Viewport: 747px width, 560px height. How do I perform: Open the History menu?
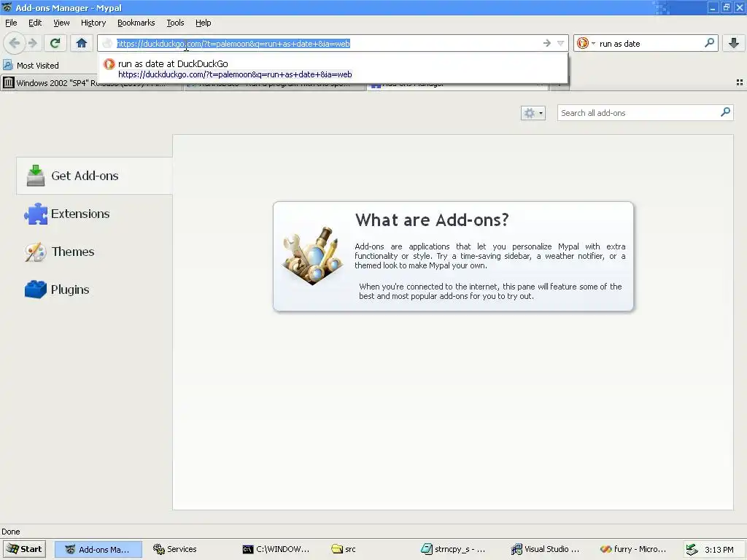pos(93,23)
